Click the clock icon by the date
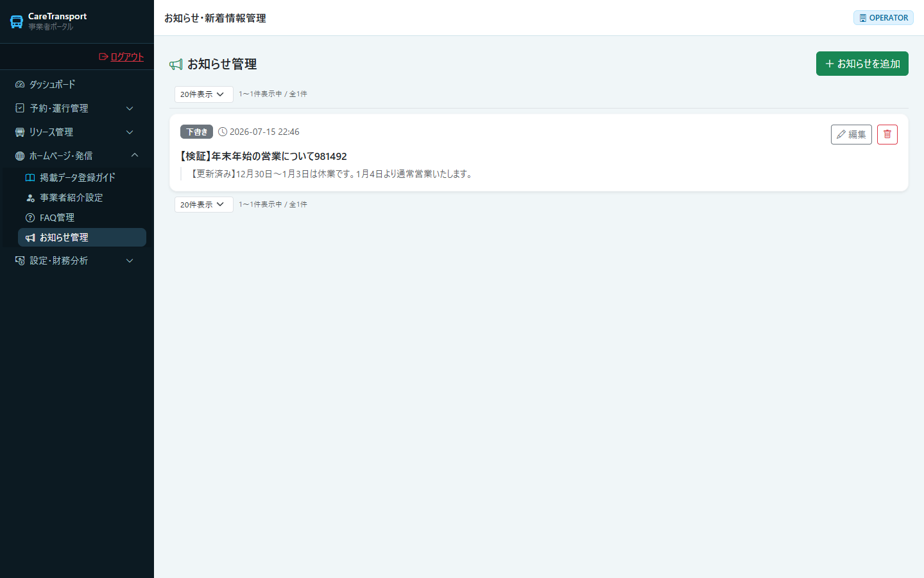This screenshot has width=924, height=578. (223, 132)
